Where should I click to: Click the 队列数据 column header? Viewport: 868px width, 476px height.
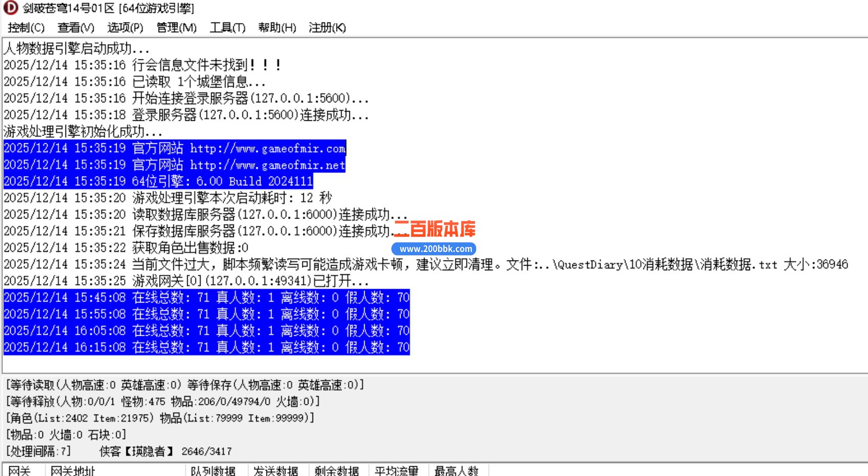point(214,471)
